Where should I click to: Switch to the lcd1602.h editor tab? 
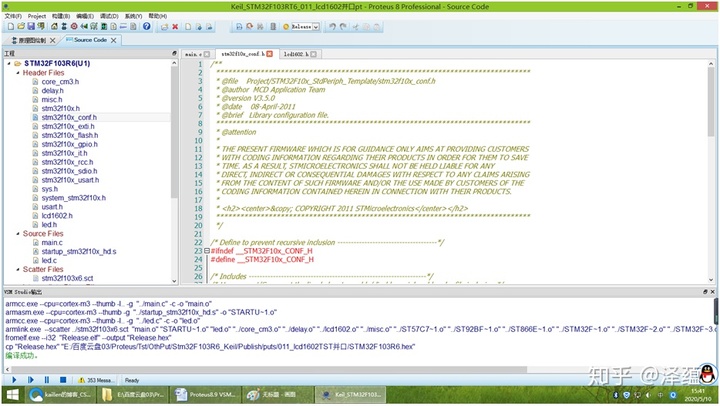coord(296,54)
